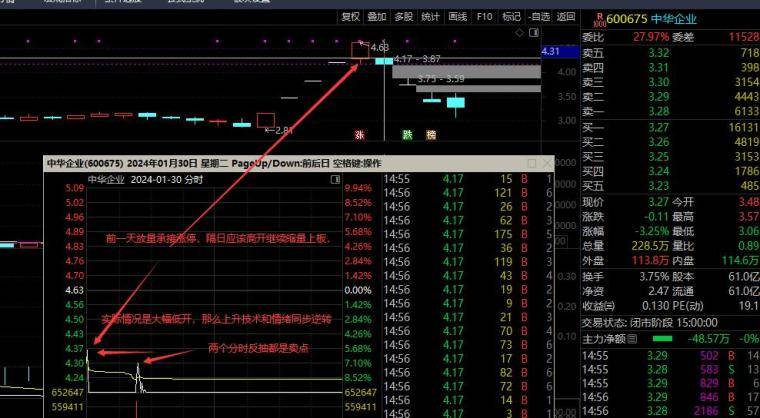Click the 主力净额 label
The height and width of the screenshot is (418, 760).
point(604,339)
